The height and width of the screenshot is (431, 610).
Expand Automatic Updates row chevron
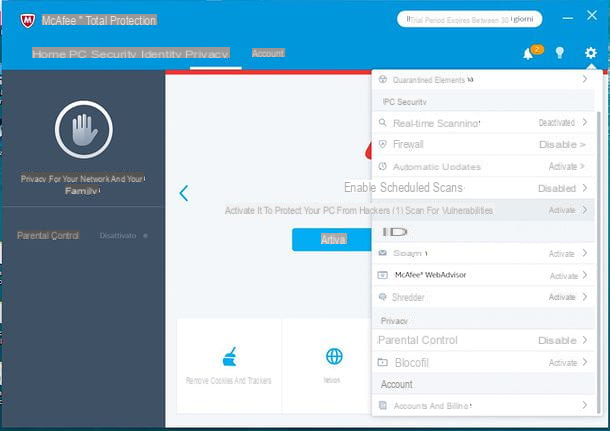(x=582, y=166)
